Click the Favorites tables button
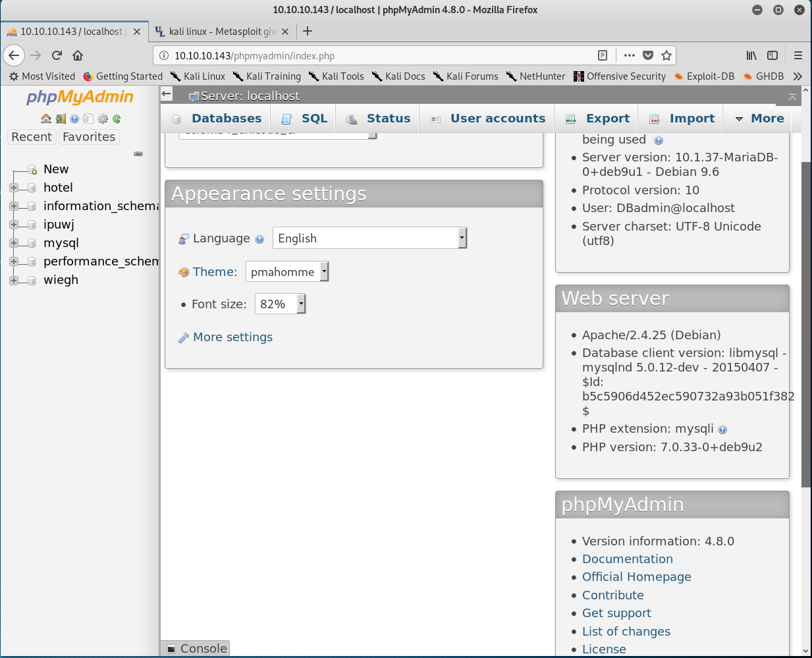 coord(89,137)
